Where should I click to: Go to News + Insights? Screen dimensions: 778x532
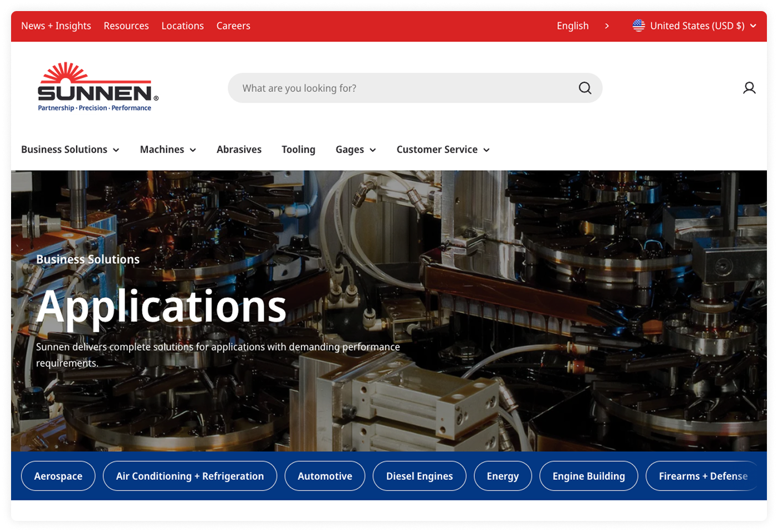pos(56,26)
